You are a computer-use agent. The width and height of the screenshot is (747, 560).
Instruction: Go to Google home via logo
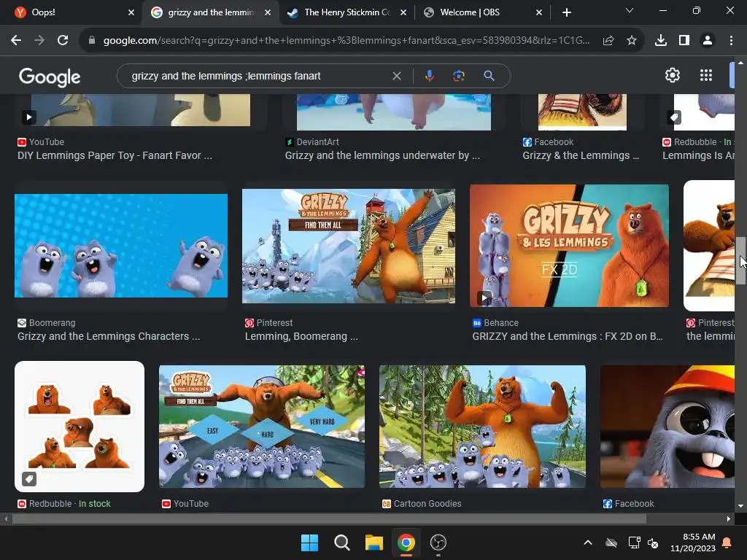(50, 77)
